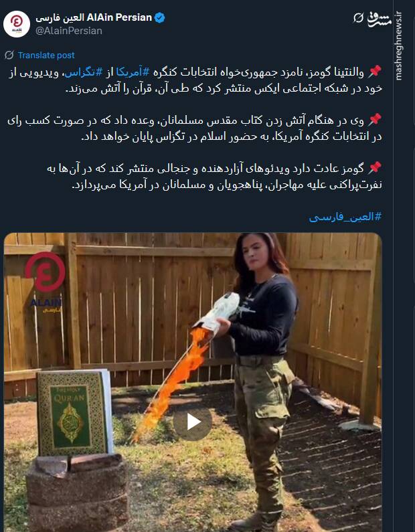415x532 pixels.
Task: Click the blue verified badge
Action: [159, 17]
